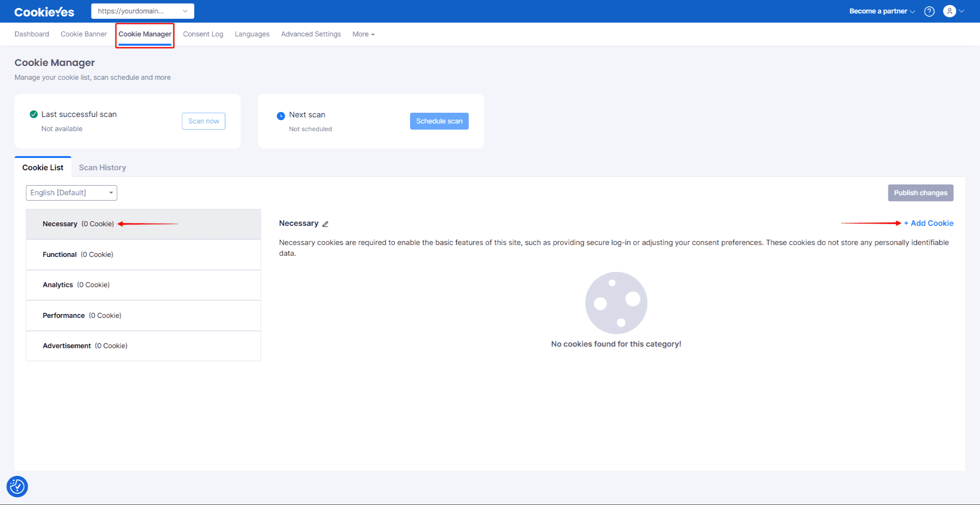Screen dimensions: 980x505
Task: Expand the Become a partner chevron
Action: (912, 11)
